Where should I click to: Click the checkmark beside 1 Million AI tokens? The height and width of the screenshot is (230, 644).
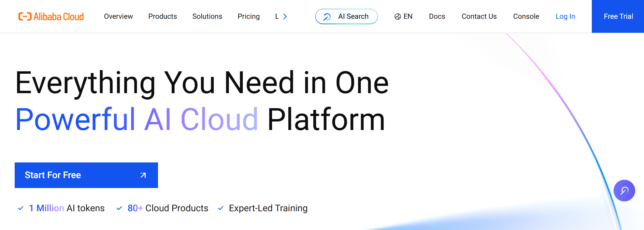pyautogui.click(x=20, y=208)
